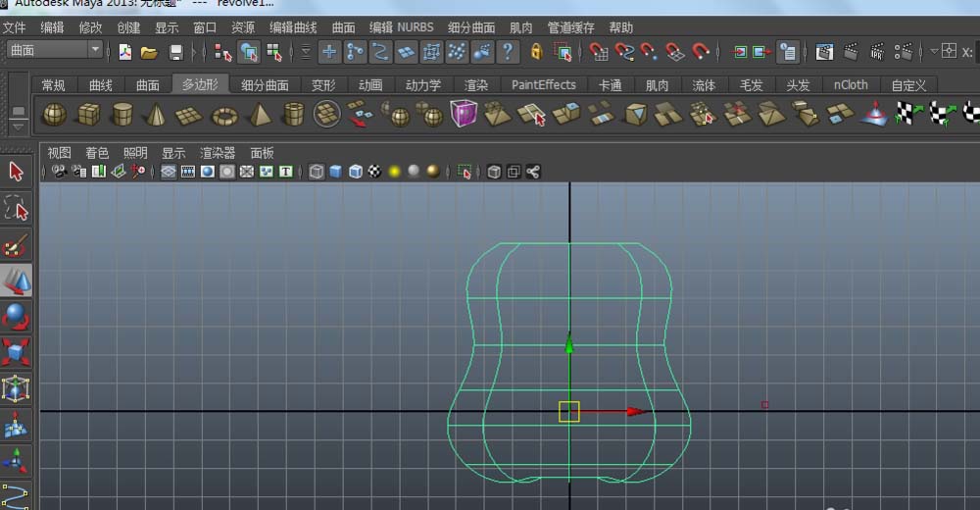Open the 编辑曲线 menu
The width and height of the screenshot is (980, 510).
coord(294,27)
